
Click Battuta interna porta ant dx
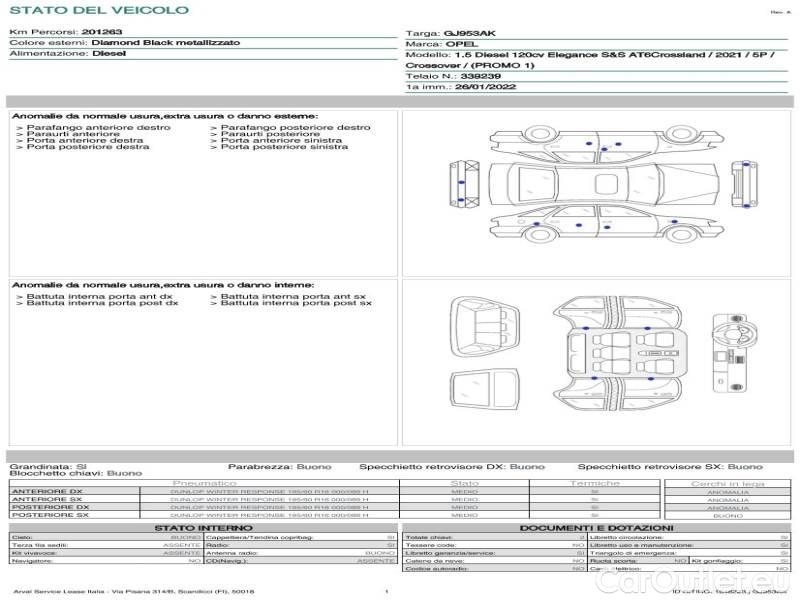pos(99,296)
